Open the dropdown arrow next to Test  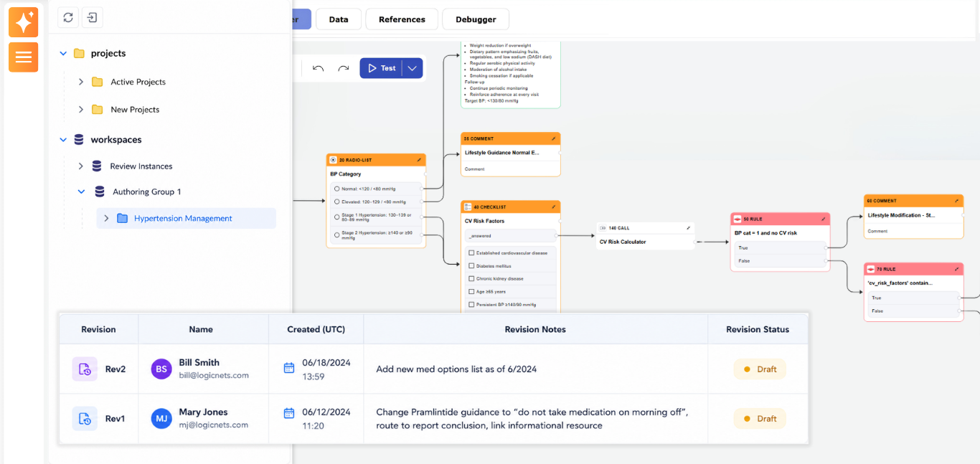point(412,68)
